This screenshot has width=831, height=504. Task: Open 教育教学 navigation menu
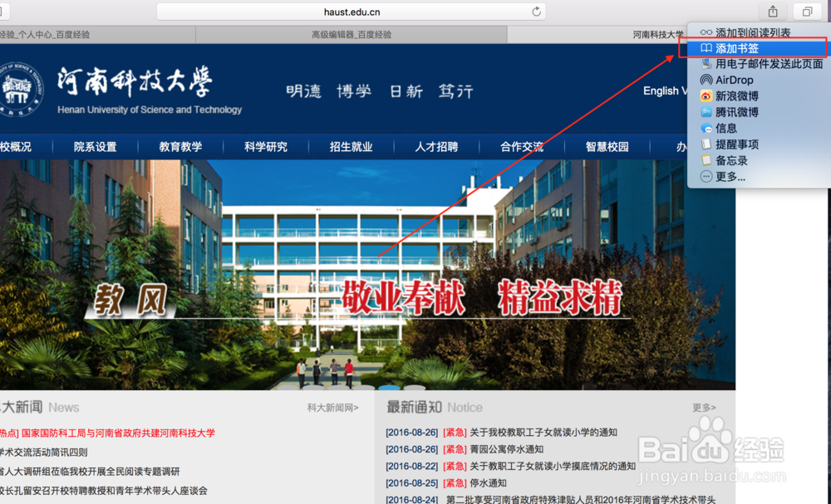coord(180,147)
